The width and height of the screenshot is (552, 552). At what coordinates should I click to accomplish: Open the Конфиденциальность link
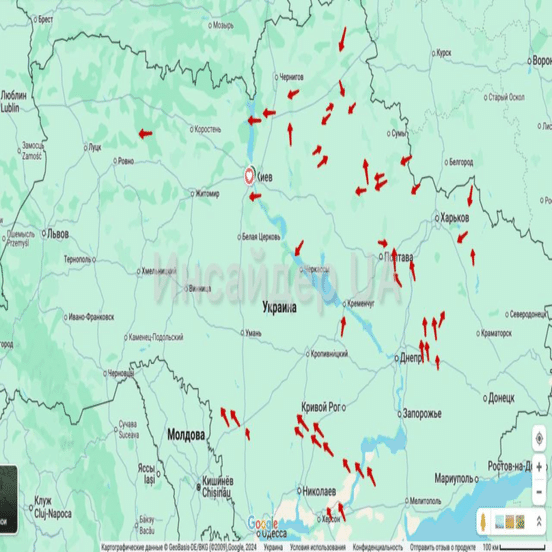click(377, 547)
